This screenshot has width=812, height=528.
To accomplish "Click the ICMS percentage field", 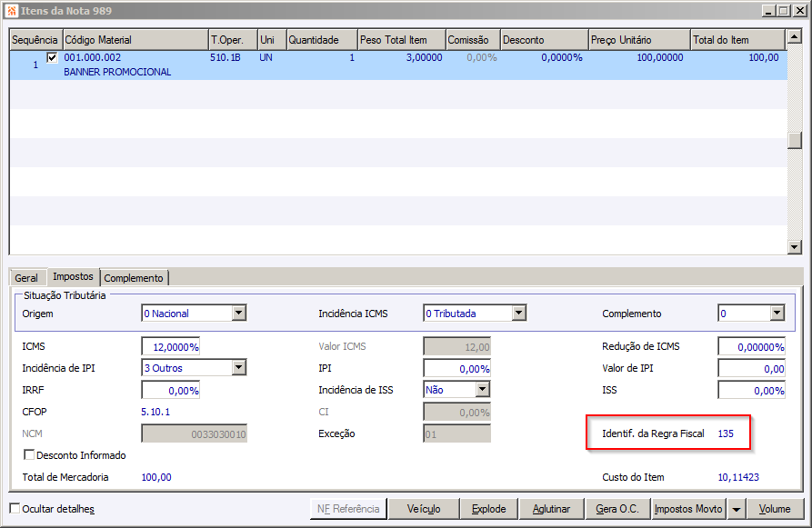I will coord(171,347).
